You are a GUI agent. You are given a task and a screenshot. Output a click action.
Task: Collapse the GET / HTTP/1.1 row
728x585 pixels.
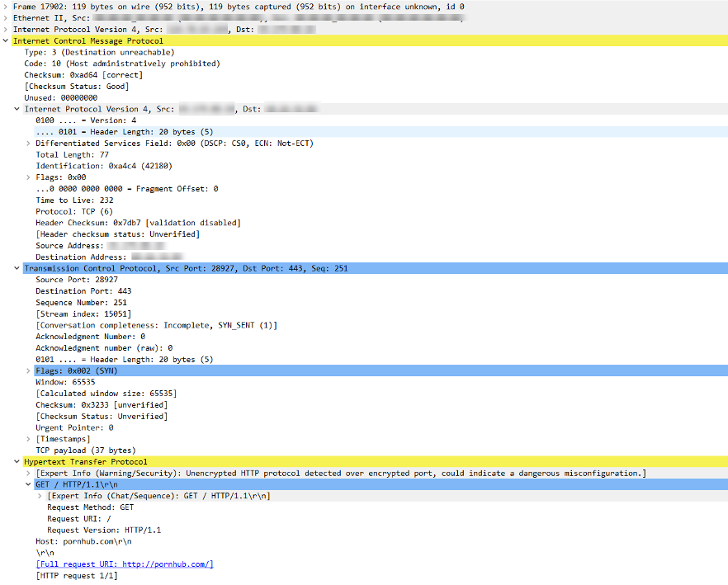pyautogui.click(x=28, y=484)
